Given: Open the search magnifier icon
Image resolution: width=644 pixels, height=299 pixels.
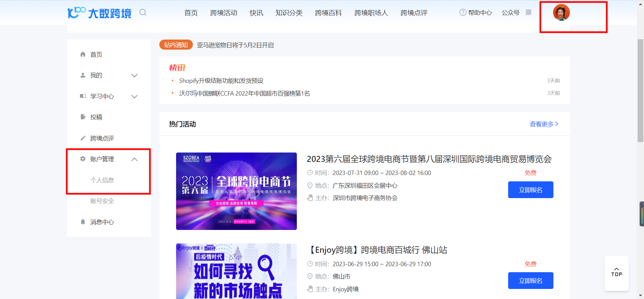Looking at the screenshot, I should (x=143, y=12).
